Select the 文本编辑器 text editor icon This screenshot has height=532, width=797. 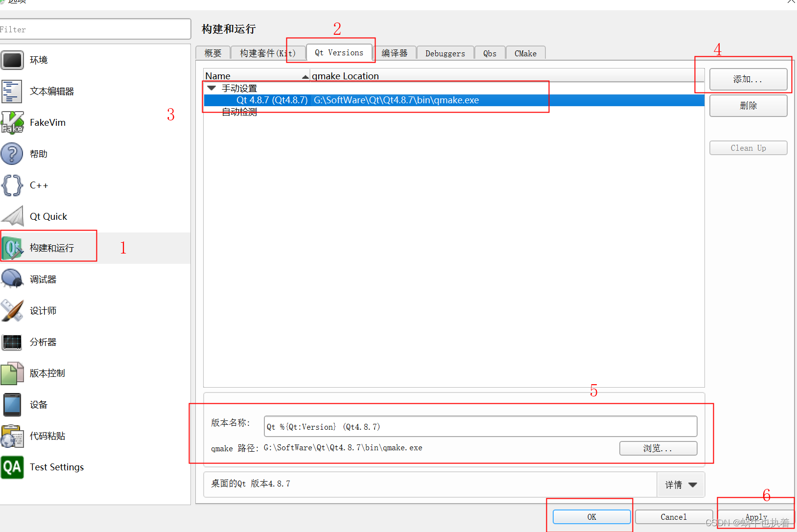point(12,92)
